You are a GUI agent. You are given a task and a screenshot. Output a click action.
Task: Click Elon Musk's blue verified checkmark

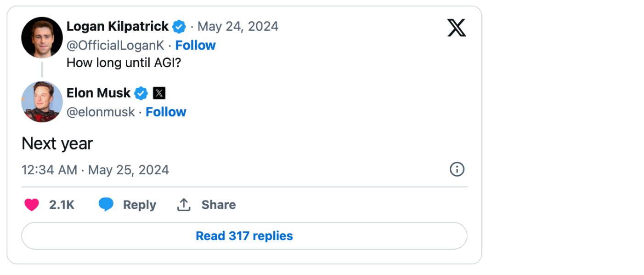coord(141,93)
